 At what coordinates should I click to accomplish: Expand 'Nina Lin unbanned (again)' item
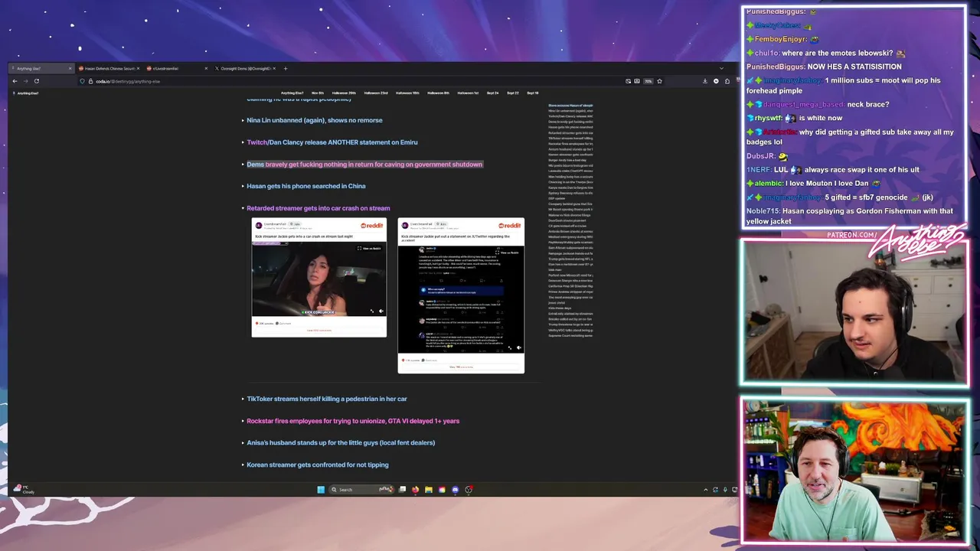[x=243, y=120]
